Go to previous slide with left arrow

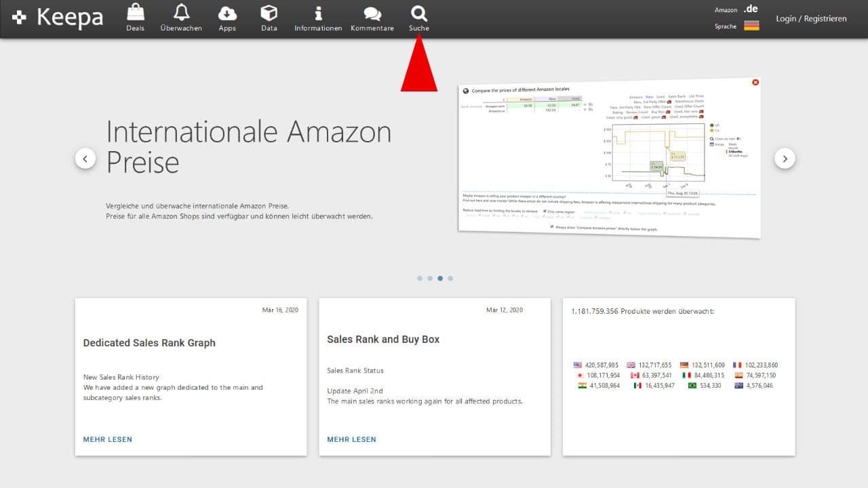click(85, 159)
